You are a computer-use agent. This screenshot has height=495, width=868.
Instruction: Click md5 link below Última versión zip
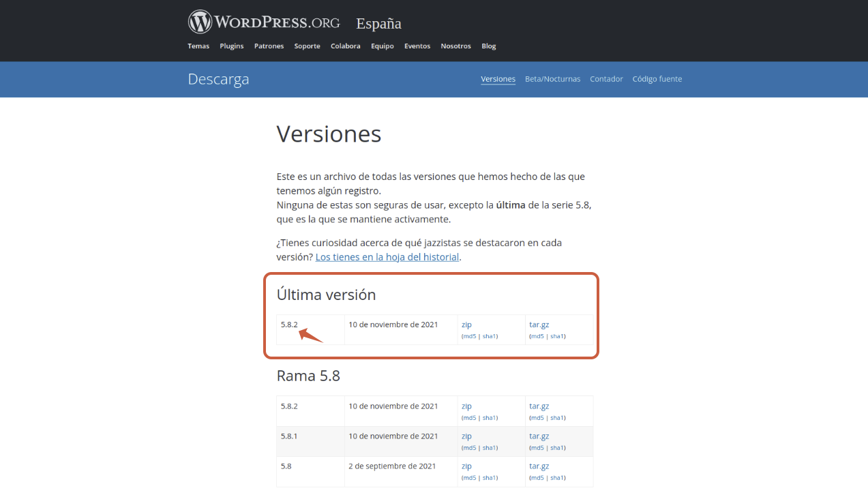(469, 336)
